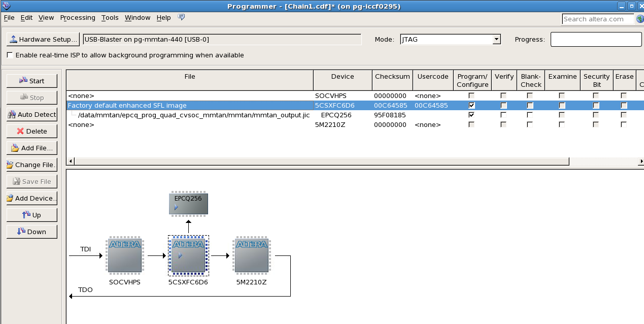Move selected device Up
Screen dimensions: 644x324
pyautogui.click(x=31, y=215)
